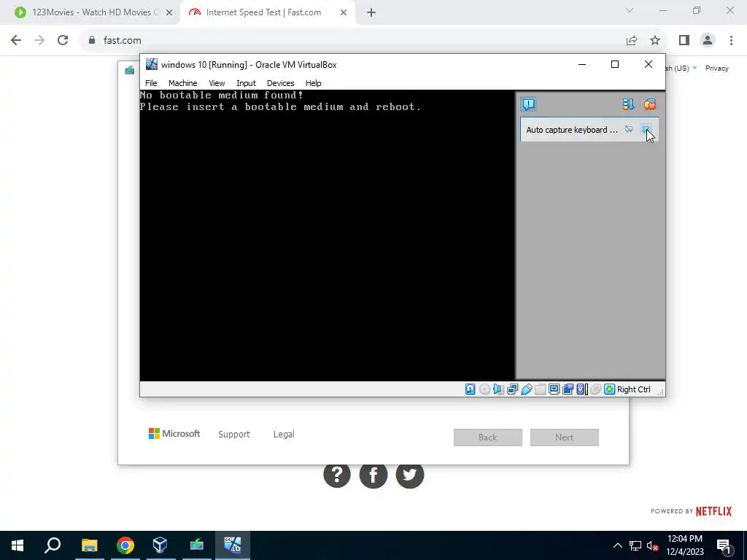Viewport: 747px width, 560px height.
Task: Click the recording indicator in VirtualBox status bar
Action: [x=568, y=389]
